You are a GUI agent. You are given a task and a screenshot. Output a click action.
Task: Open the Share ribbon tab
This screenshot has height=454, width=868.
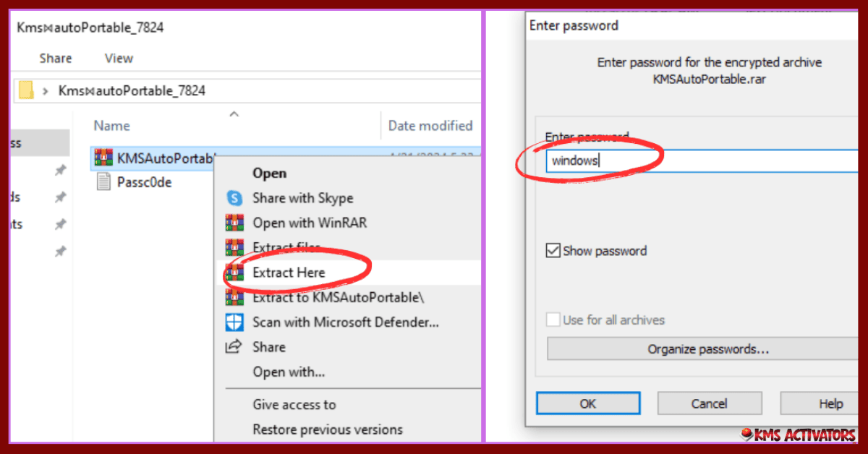(56, 59)
